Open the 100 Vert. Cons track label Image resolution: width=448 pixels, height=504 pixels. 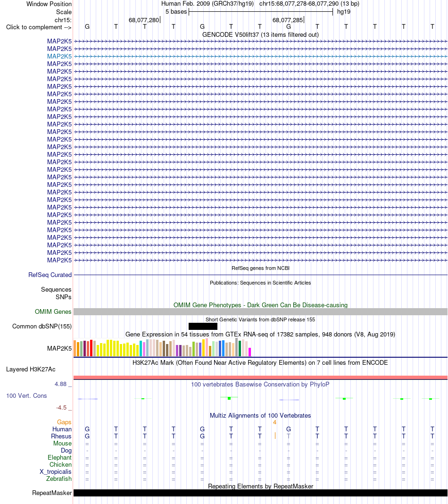[27, 395]
